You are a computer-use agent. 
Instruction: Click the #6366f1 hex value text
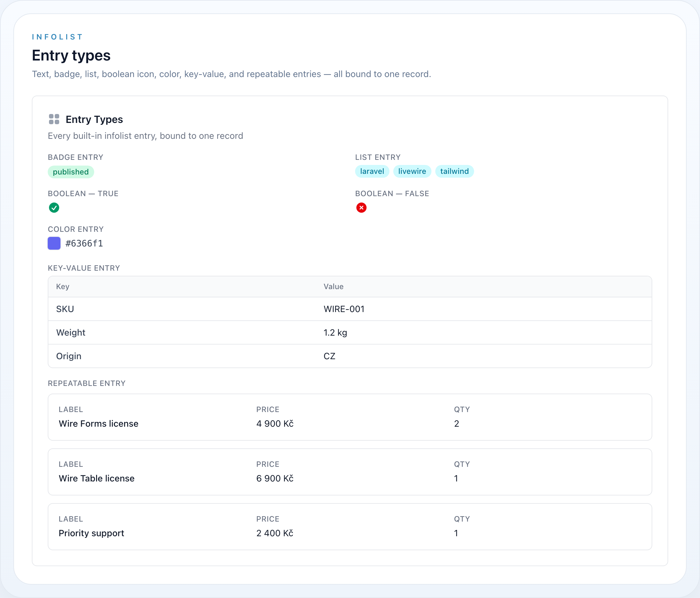tap(84, 243)
